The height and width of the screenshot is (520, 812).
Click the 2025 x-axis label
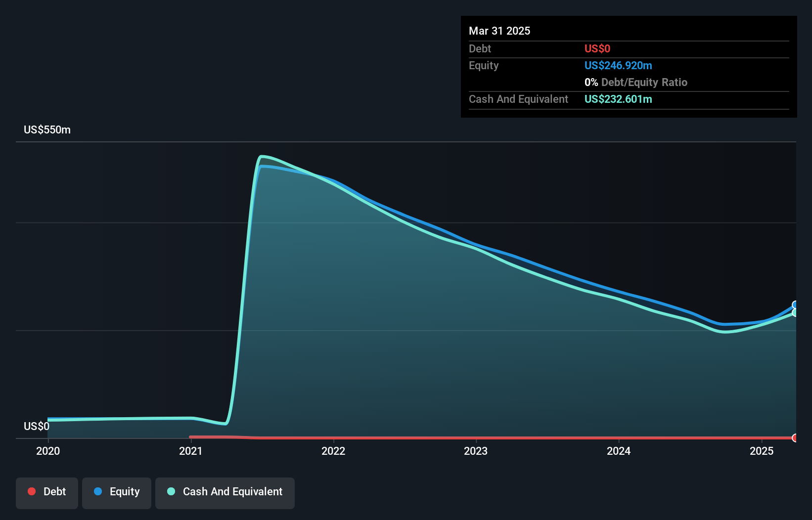coord(762,451)
